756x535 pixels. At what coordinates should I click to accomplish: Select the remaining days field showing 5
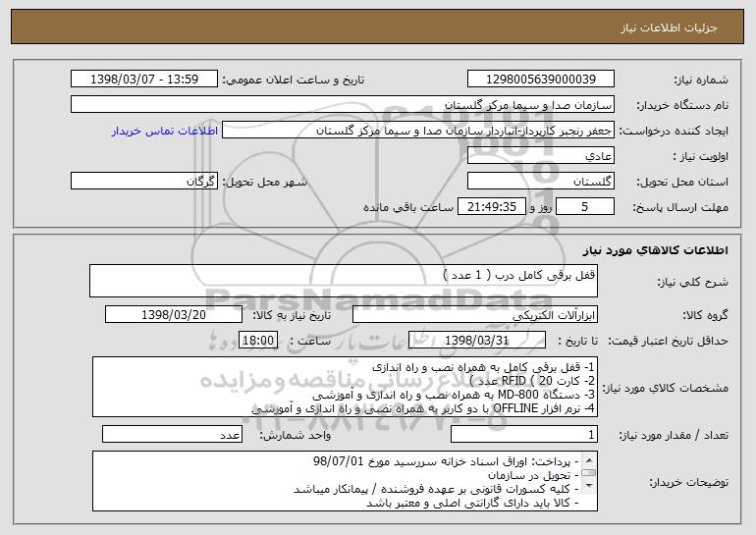[585, 207]
